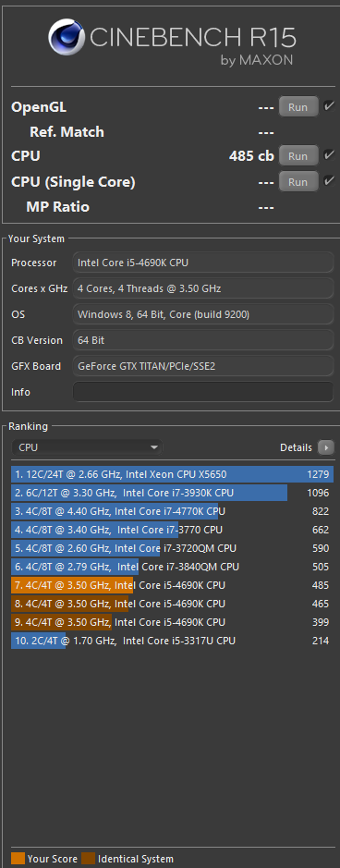
Task: Toggle the CPU test checkbox
Action: point(329,155)
